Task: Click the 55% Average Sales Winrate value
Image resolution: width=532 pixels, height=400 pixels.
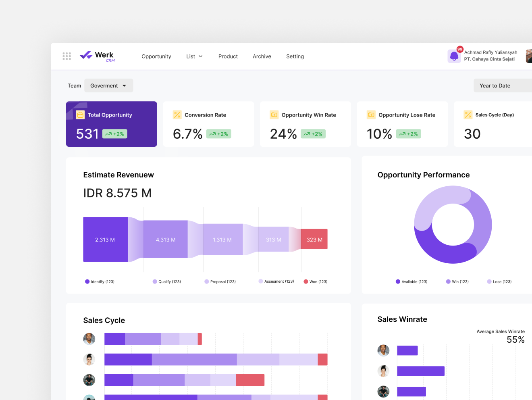Action: 515,340
